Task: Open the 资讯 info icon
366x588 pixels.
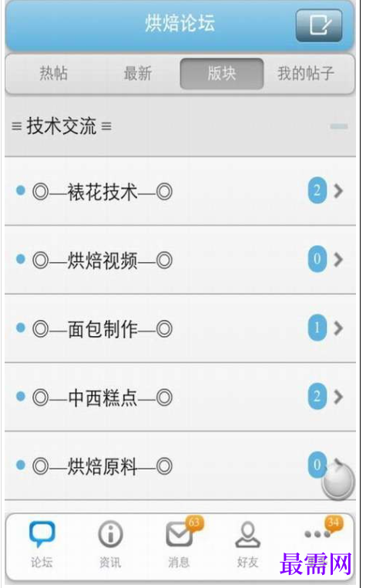Action: (x=110, y=533)
